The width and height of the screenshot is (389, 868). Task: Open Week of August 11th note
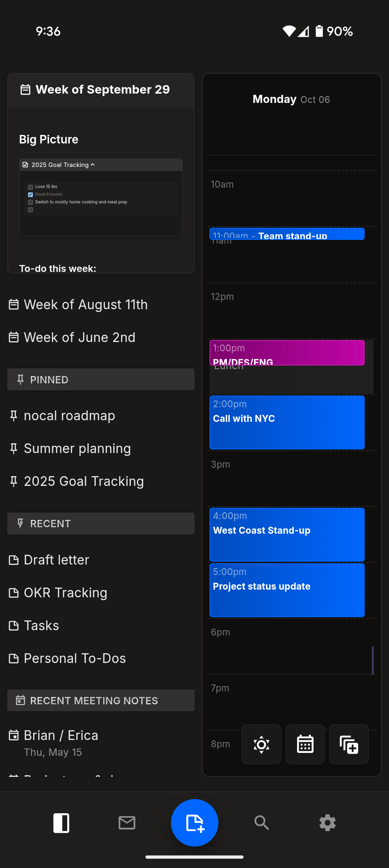pyautogui.click(x=85, y=305)
